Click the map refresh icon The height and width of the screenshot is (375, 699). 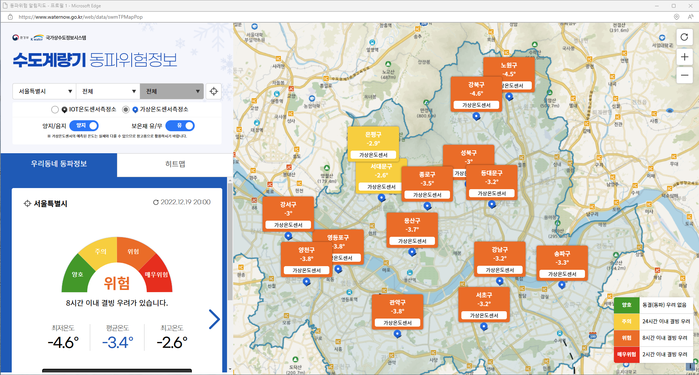point(684,37)
